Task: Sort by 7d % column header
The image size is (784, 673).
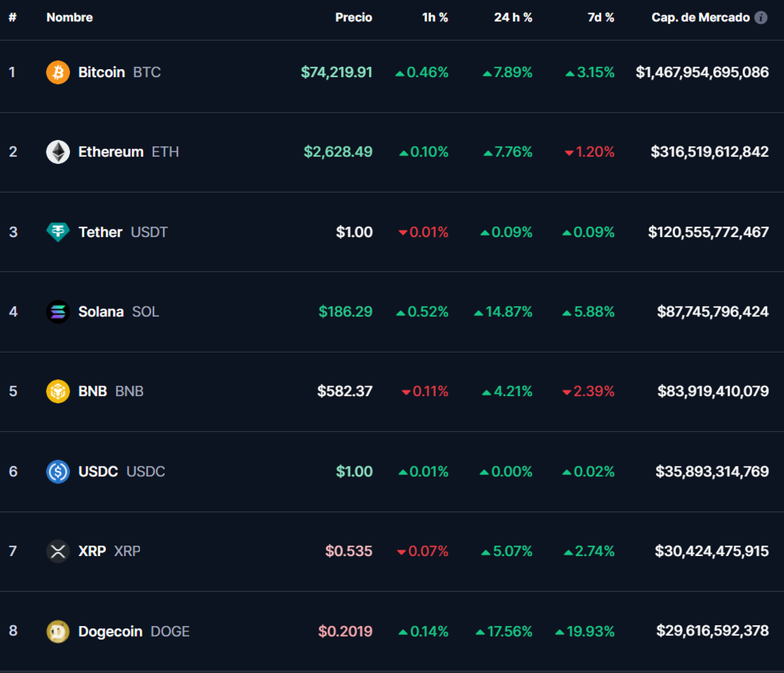Action: (600, 18)
